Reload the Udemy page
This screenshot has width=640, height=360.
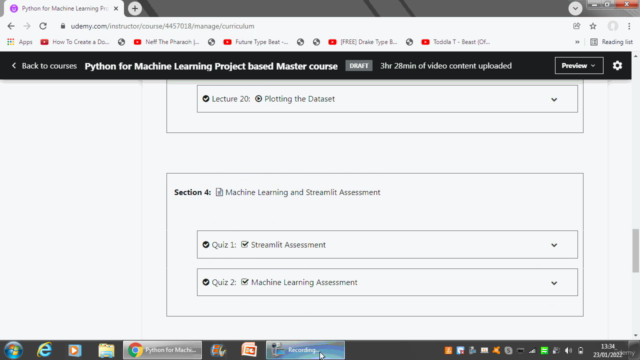43,26
